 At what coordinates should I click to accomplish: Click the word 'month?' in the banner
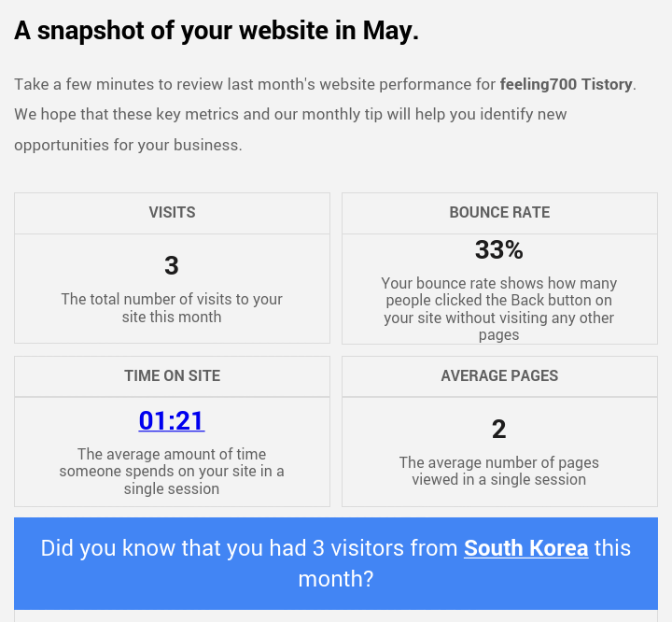tap(336, 579)
